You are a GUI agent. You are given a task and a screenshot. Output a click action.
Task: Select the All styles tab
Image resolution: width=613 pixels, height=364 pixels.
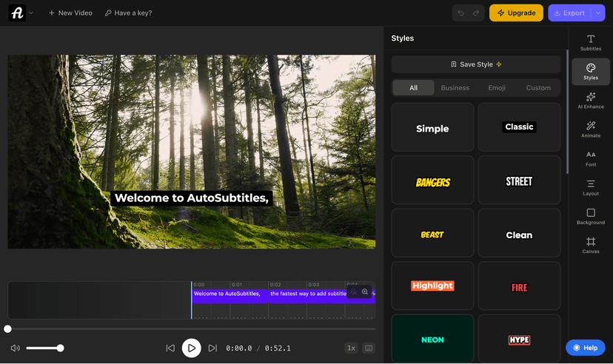[x=413, y=88]
